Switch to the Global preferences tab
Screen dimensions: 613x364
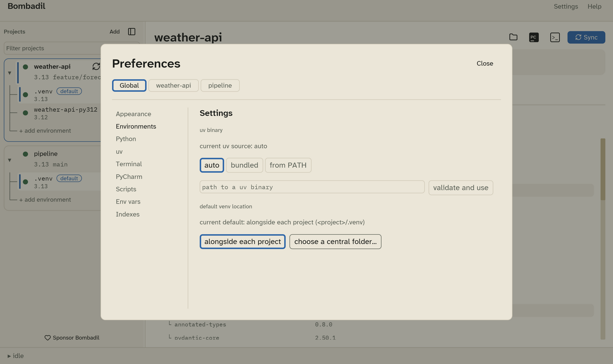pyautogui.click(x=129, y=85)
